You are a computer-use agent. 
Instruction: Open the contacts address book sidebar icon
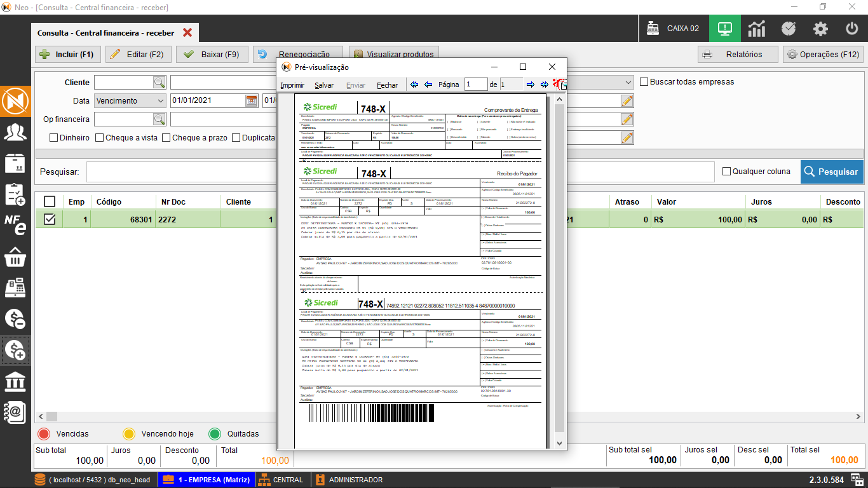15,412
